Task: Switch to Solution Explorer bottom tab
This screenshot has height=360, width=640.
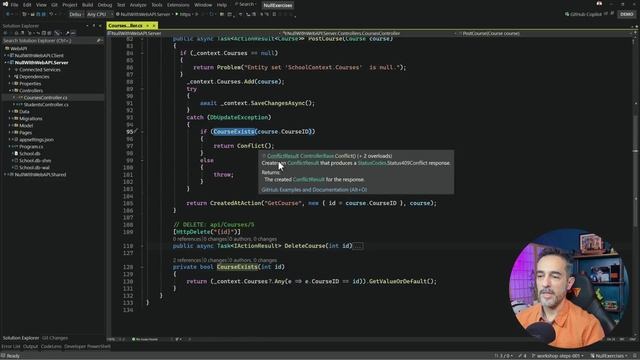Action: [21, 338]
